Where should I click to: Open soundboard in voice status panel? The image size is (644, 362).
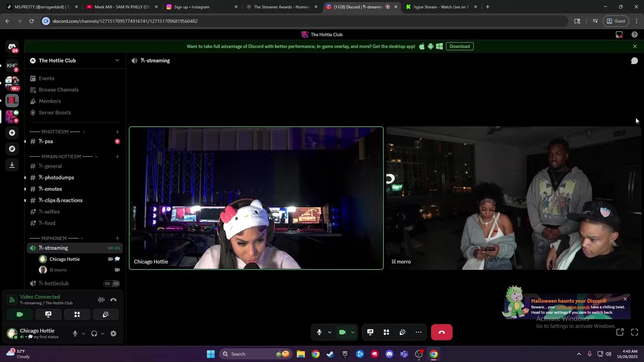coord(106,314)
